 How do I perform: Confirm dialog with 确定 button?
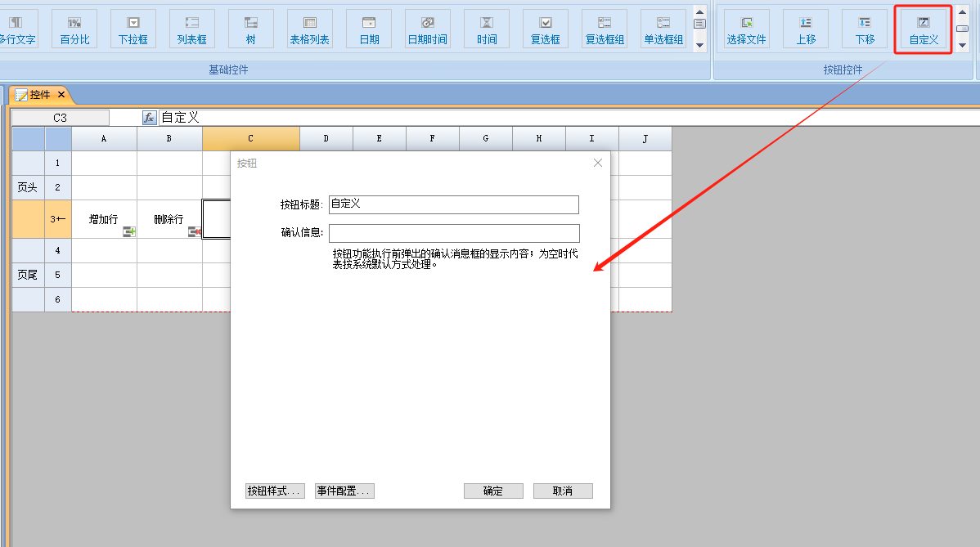(492, 491)
